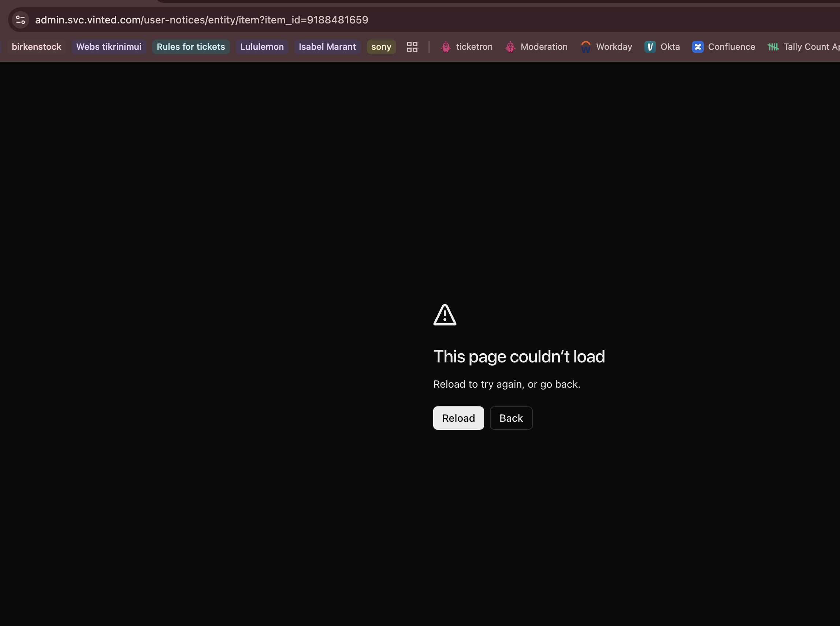The image size is (840, 626).
Task: Open the ticketron bookmark
Action: [467, 46]
